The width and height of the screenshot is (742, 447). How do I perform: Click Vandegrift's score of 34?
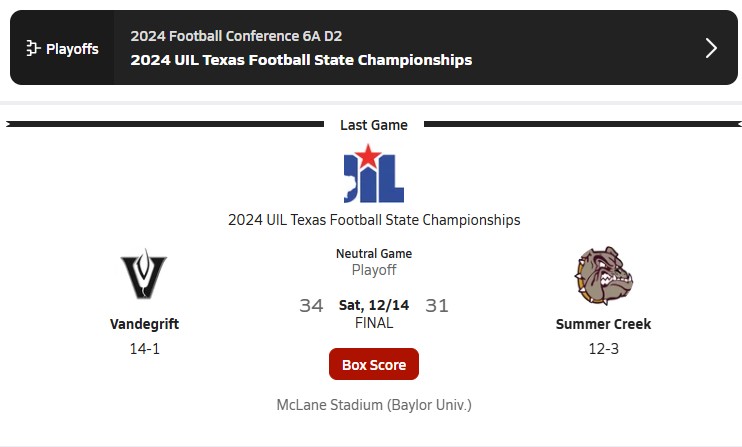click(311, 306)
